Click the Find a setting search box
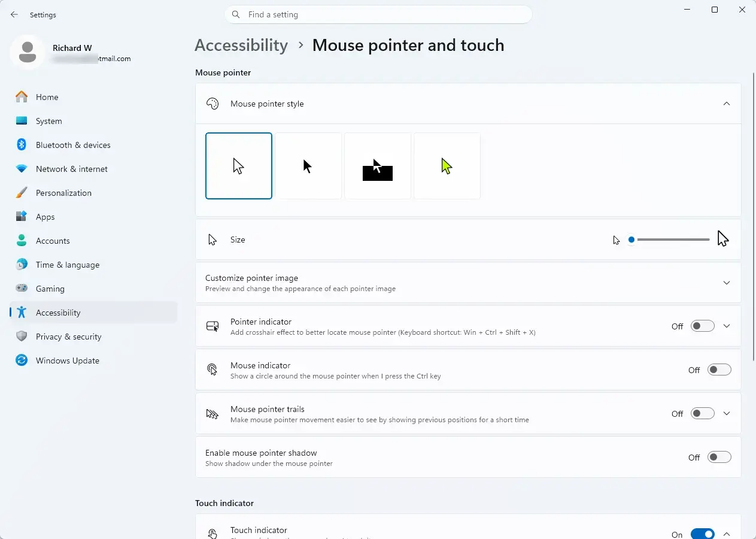The image size is (756, 539). coord(378,14)
